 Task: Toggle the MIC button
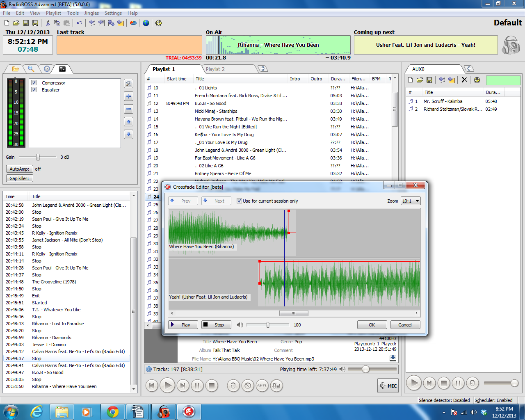coord(388,386)
